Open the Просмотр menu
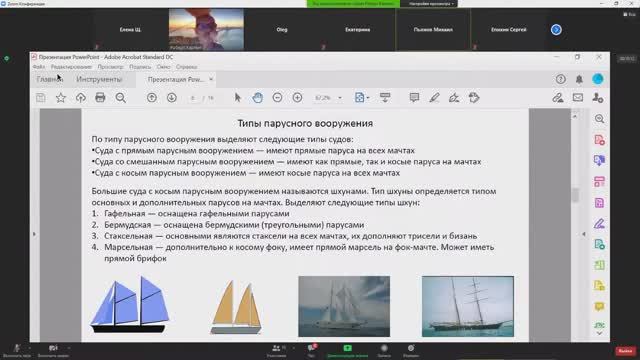 pos(111,67)
